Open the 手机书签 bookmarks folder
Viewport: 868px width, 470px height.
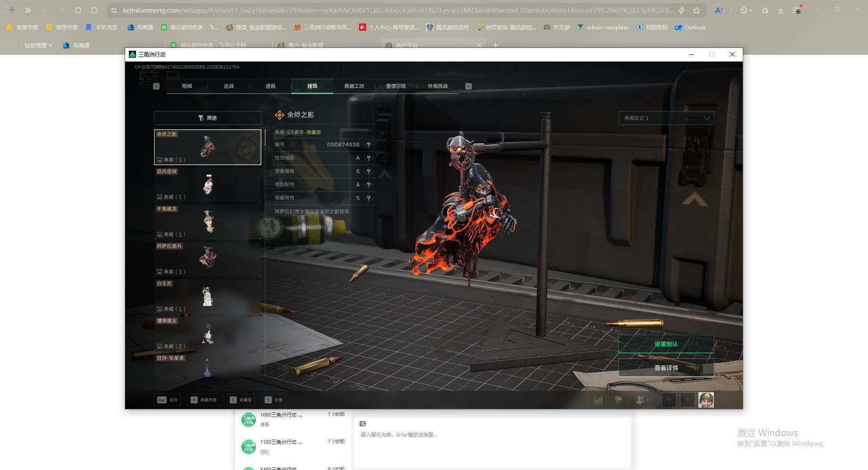click(x=101, y=28)
